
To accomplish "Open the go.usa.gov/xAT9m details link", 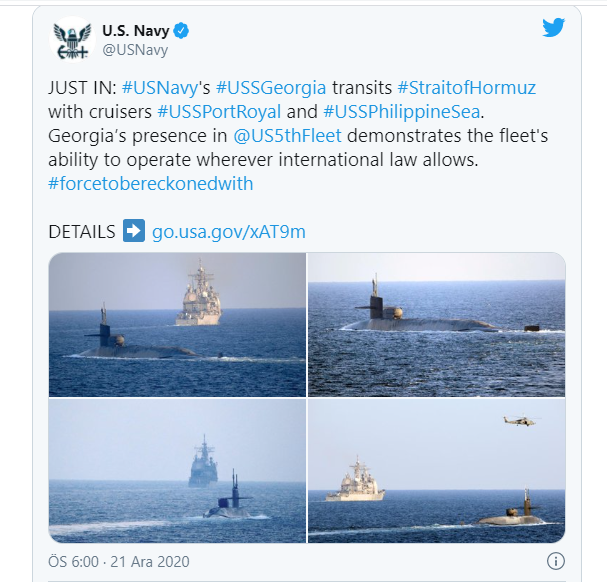I will coord(229,232).
